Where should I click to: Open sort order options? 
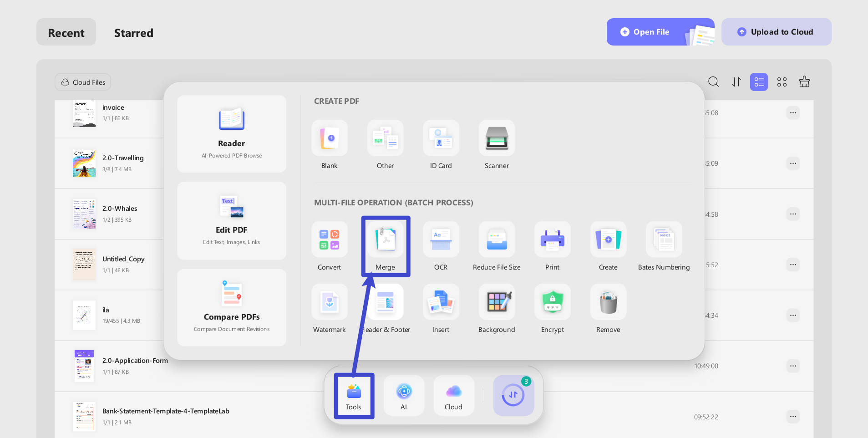pyautogui.click(x=736, y=82)
